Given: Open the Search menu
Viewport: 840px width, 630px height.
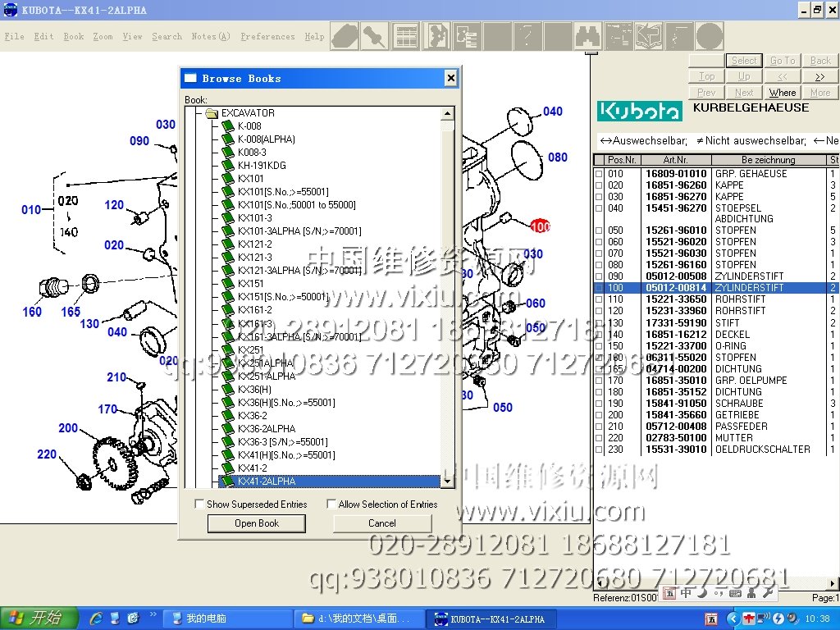Looking at the screenshot, I should tap(167, 37).
